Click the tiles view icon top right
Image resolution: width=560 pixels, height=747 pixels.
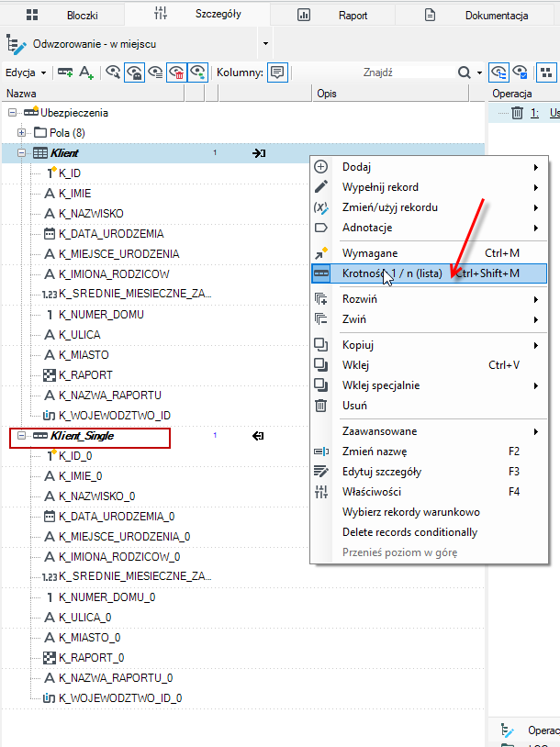pyautogui.click(x=546, y=72)
